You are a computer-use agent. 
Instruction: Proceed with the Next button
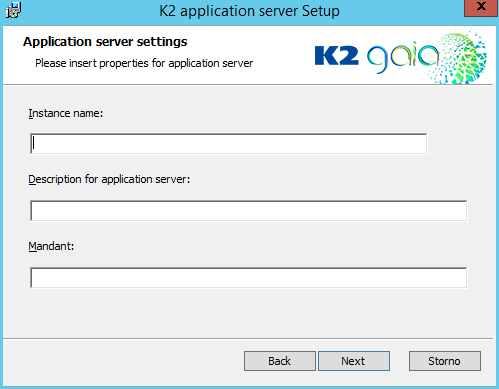(354, 361)
